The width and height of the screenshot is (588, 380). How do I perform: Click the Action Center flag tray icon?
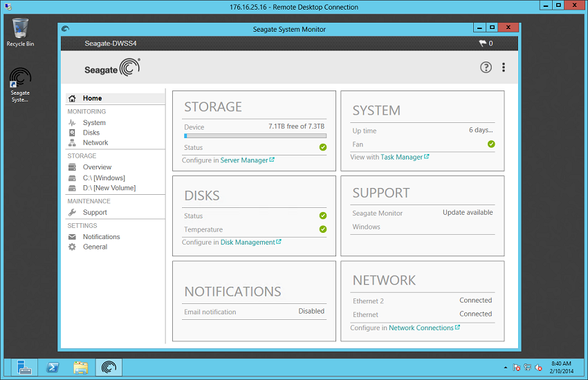[x=516, y=368]
